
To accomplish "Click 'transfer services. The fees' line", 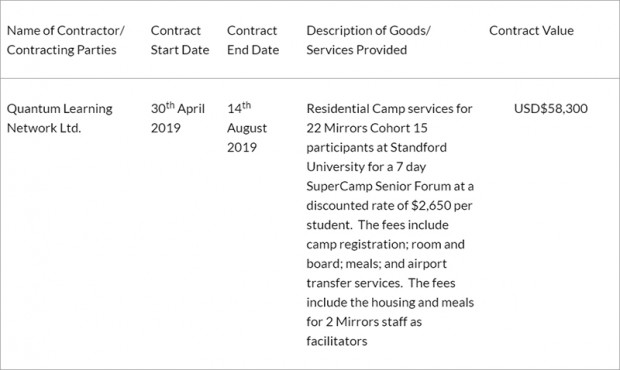I will pyautogui.click(x=381, y=283).
